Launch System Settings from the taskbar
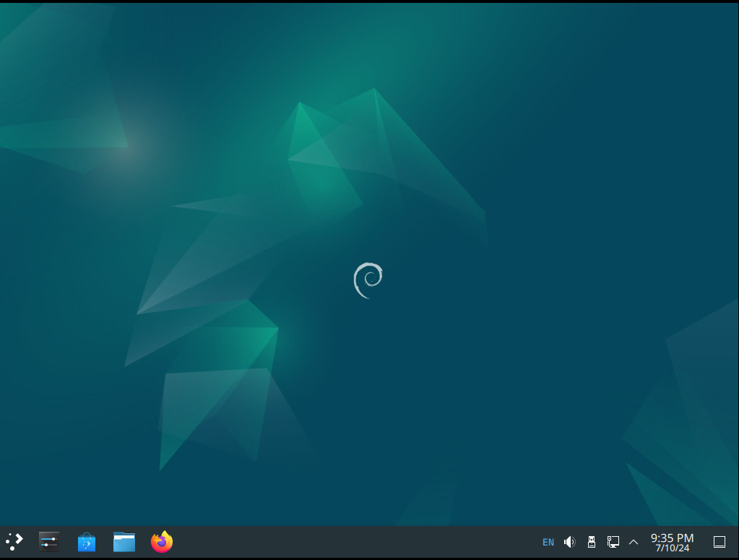 click(x=49, y=542)
